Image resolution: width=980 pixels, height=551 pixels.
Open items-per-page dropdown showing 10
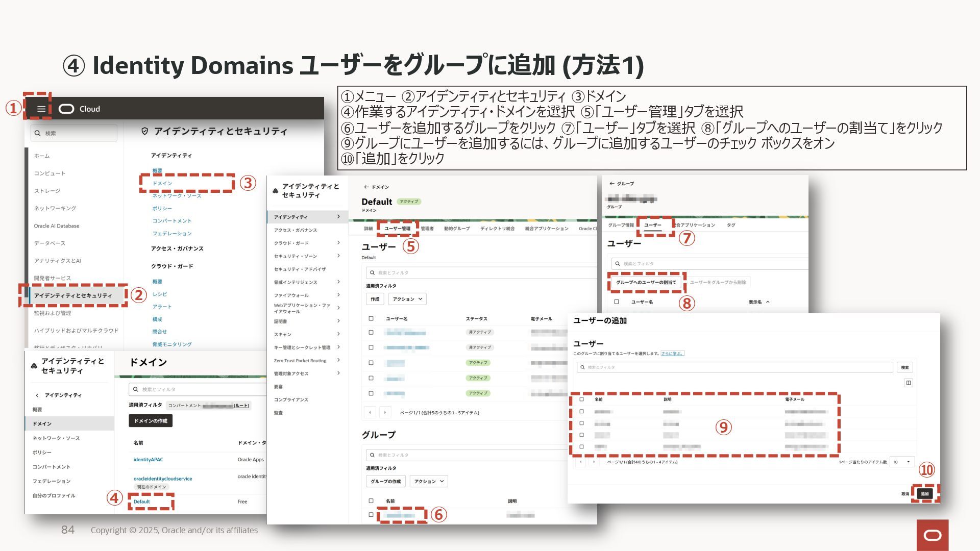tap(901, 462)
